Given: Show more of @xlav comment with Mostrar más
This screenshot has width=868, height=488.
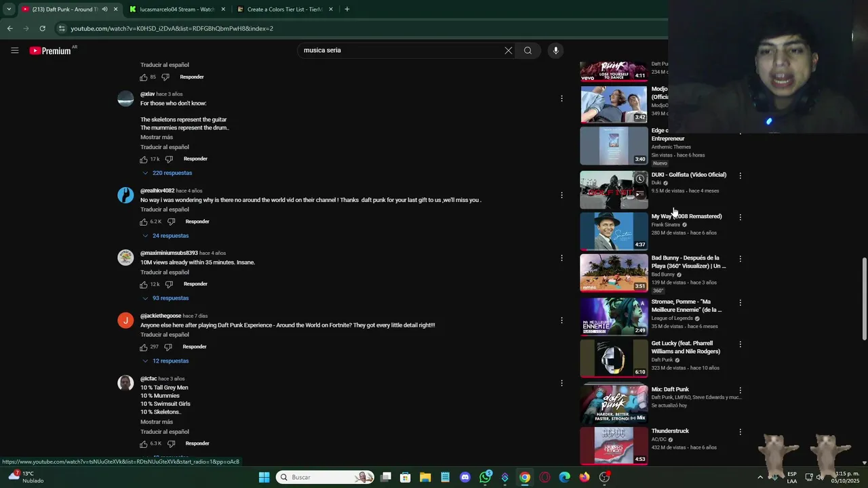Looking at the screenshot, I should point(157,138).
